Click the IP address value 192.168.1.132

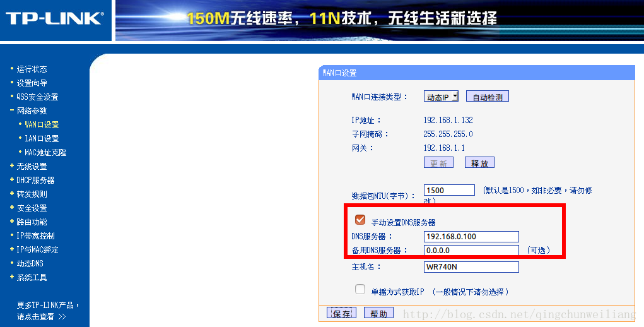coord(448,120)
